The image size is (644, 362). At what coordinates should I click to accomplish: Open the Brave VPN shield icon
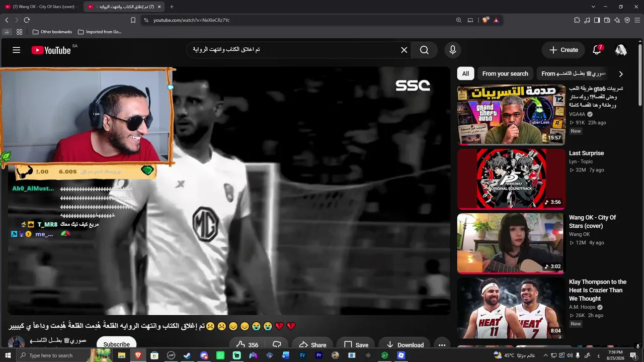coord(627,20)
